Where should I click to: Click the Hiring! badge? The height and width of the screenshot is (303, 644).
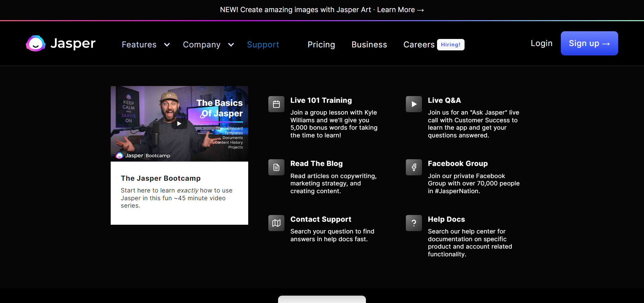pyautogui.click(x=450, y=45)
